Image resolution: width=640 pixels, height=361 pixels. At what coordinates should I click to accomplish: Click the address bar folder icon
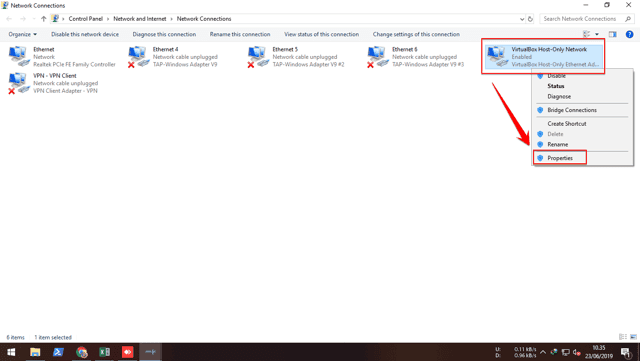pos(55,19)
